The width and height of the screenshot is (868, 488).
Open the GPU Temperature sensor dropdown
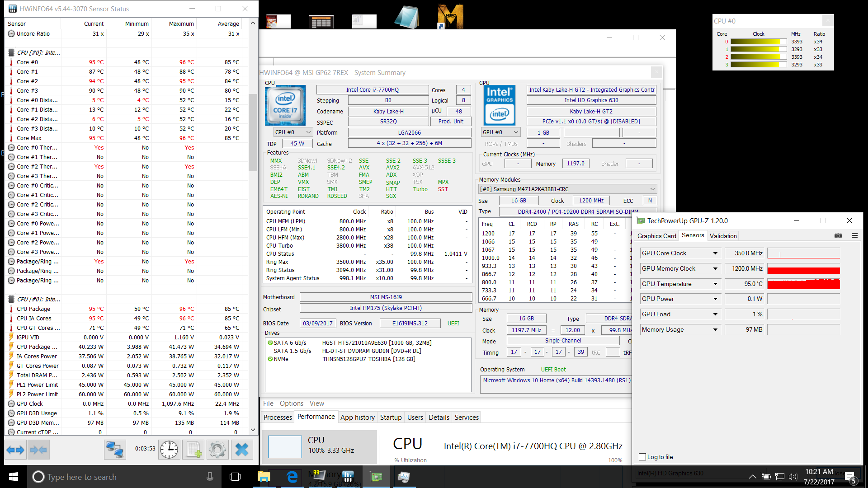pos(715,284)
